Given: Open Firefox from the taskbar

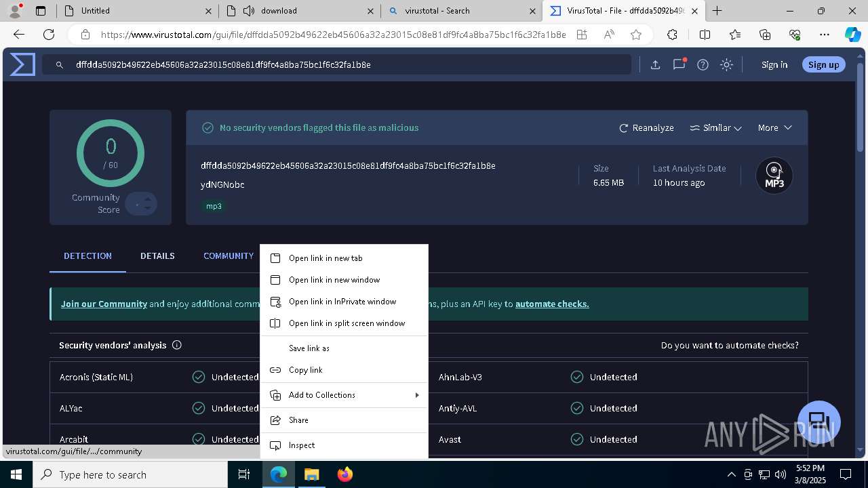Looking at the screenshot, I should (345, 474).
